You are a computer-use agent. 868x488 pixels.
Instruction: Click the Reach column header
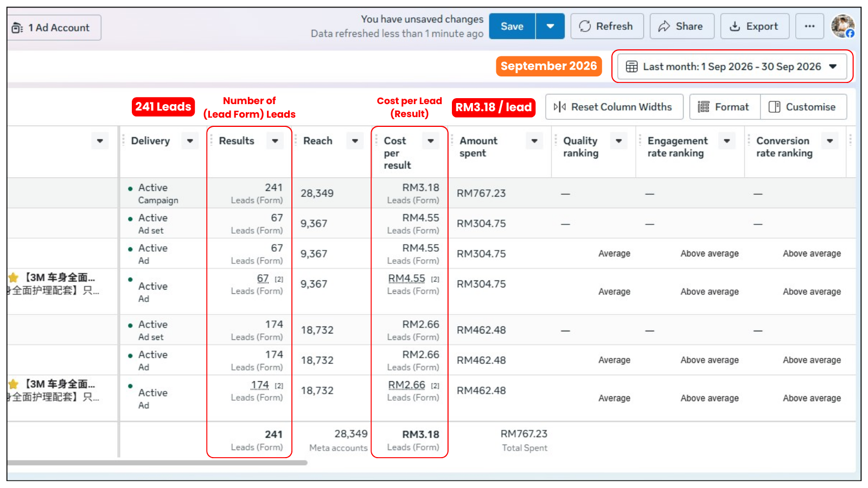click(318, 141)
